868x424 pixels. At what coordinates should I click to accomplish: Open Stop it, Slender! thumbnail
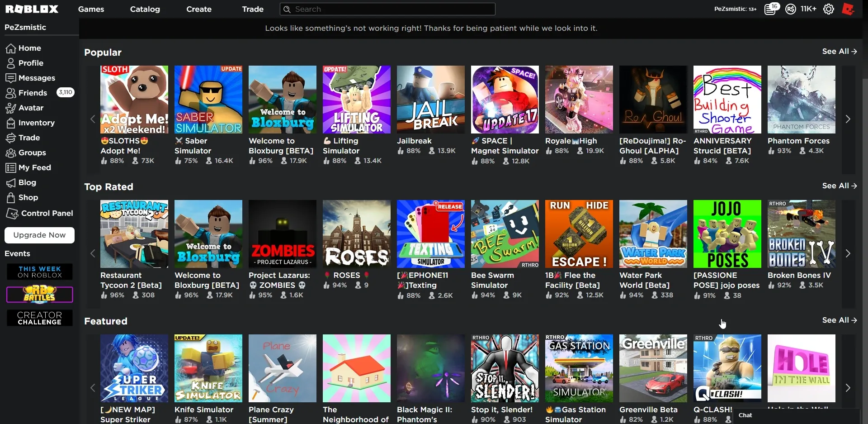pos(505,368)
